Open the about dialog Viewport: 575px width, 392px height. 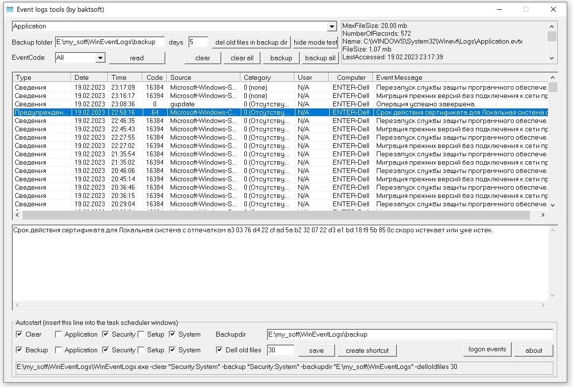[x=534, y=350]
